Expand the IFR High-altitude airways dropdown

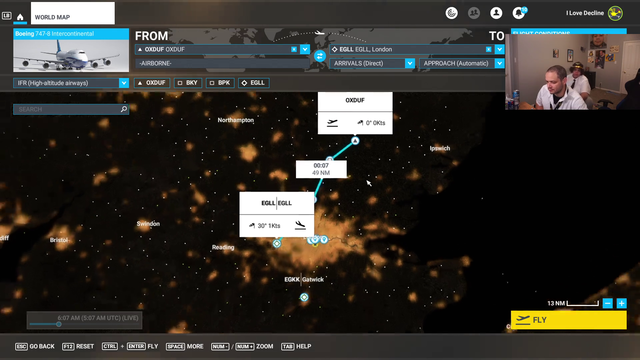click(124, 83)
